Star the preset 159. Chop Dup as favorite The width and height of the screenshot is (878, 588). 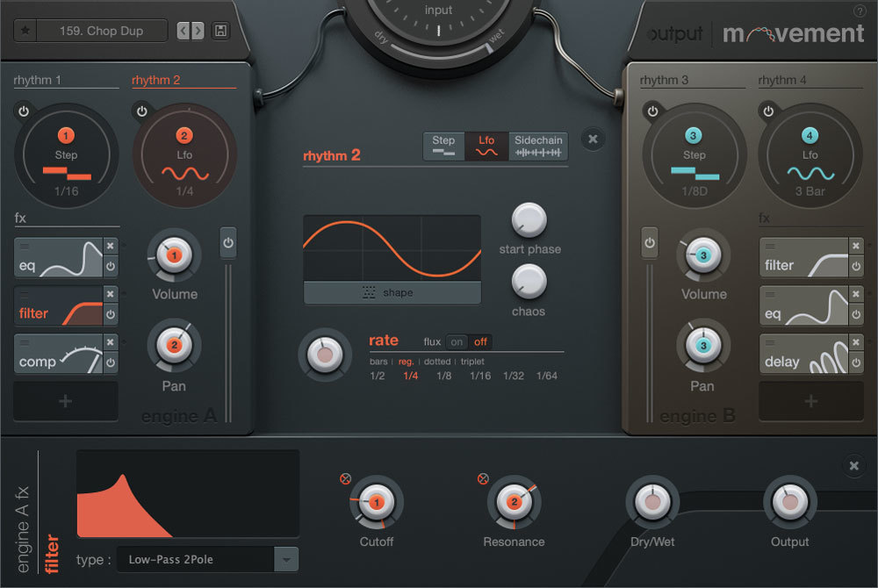26,30
